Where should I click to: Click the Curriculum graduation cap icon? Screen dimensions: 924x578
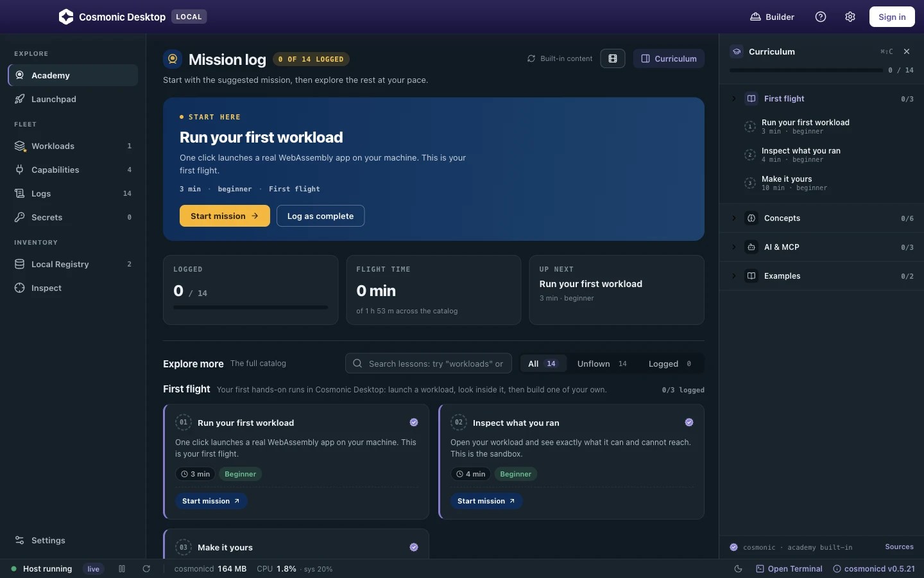point(737,51)
